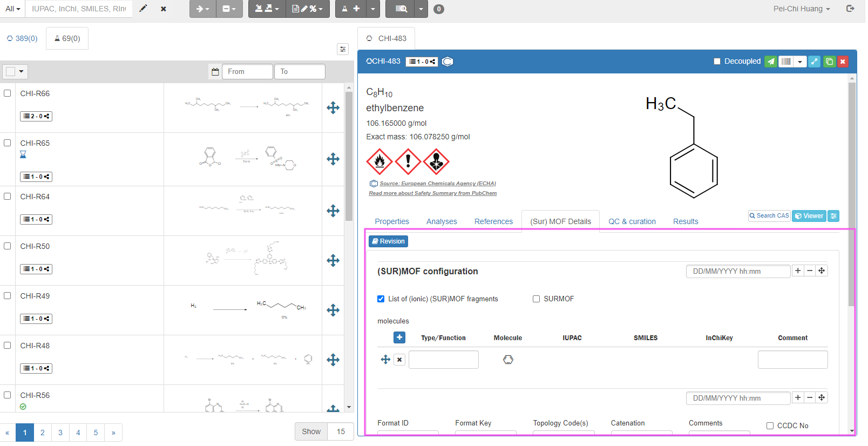This screenshot has height=446, width=868.
Task: Click the Search CAS button
Action: [769, 216]
